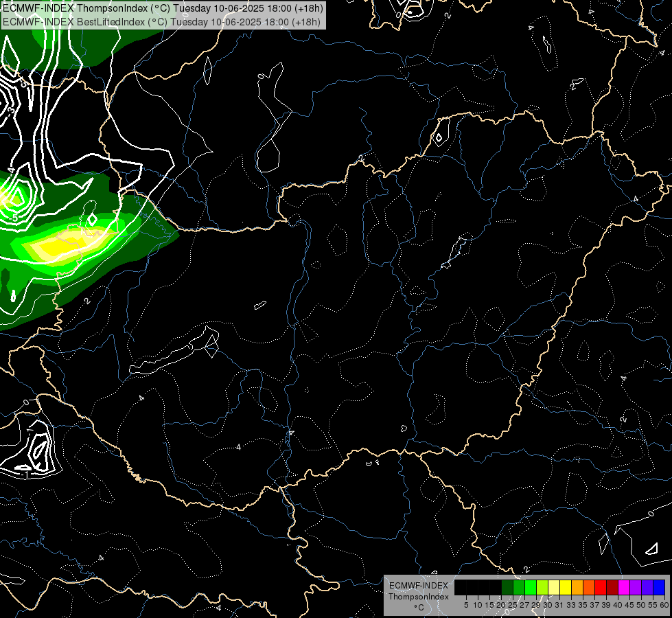Click the dark green 20–25 legend swatch

pos(507,587)
